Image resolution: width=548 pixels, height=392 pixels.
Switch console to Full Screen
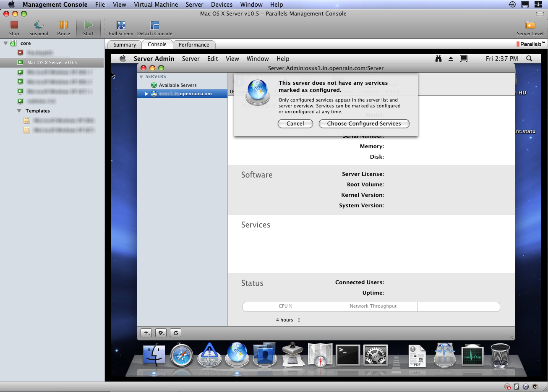click(x=121, y=25)
